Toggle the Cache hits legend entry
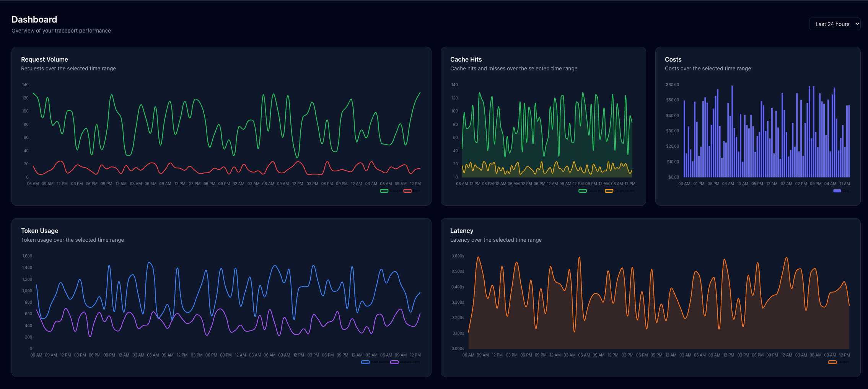Viewport: 868px width, 389px height. (591, 190)
